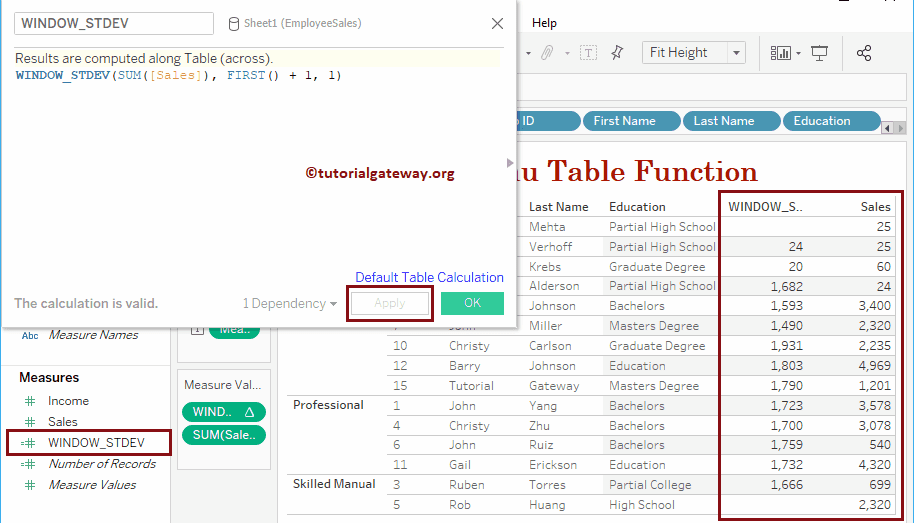Viewport: 914px width, 523px height.
Task: Click the pin fix axes icon
Action: pyautogui.click(x=617, y=52)
